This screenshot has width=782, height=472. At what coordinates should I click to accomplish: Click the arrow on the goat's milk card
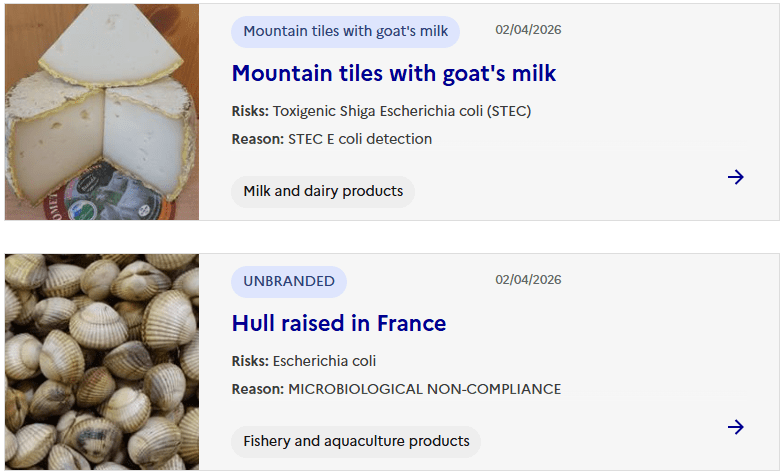736,177
